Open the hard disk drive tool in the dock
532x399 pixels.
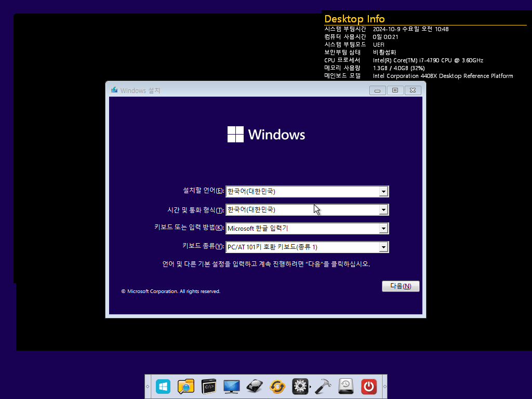(x=255, y=387)
